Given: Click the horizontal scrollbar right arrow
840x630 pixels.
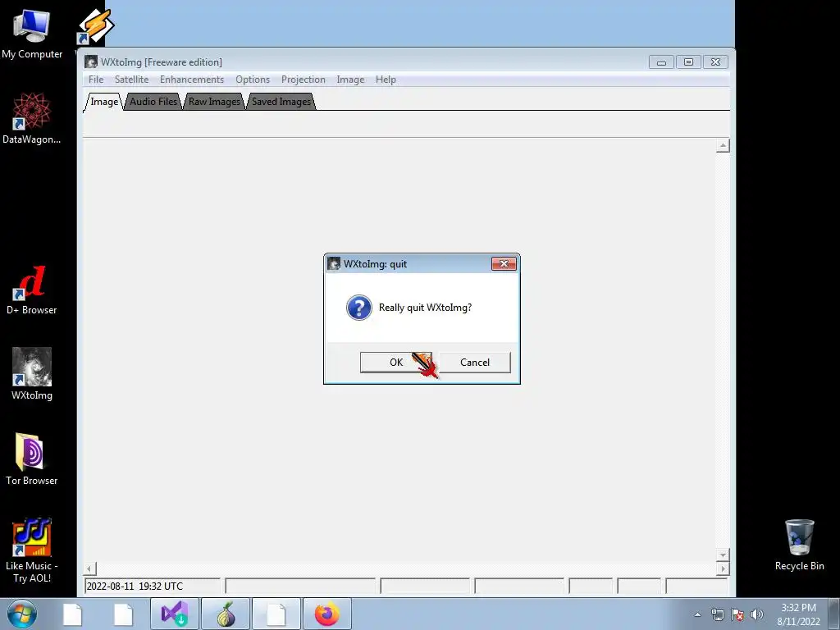Looking at the screenshot, I should click(723, 568).
